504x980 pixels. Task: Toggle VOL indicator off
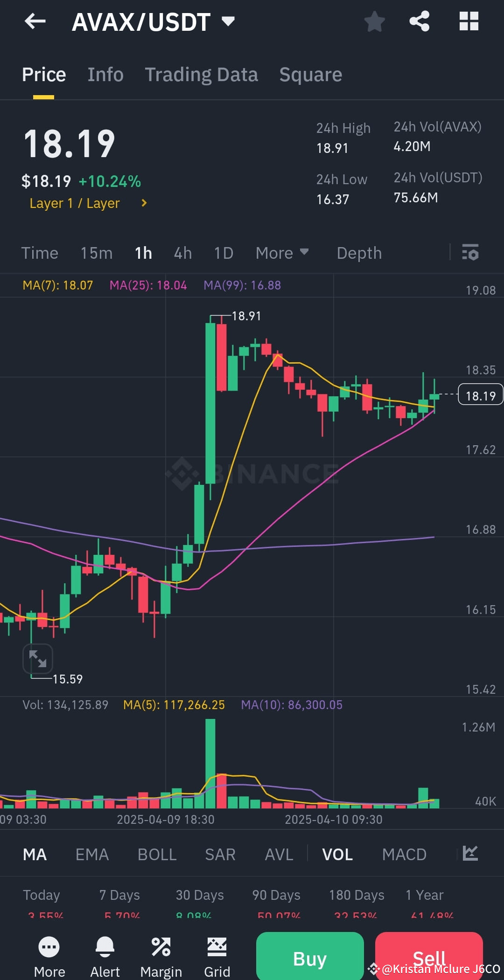click(x=337, y=854)
